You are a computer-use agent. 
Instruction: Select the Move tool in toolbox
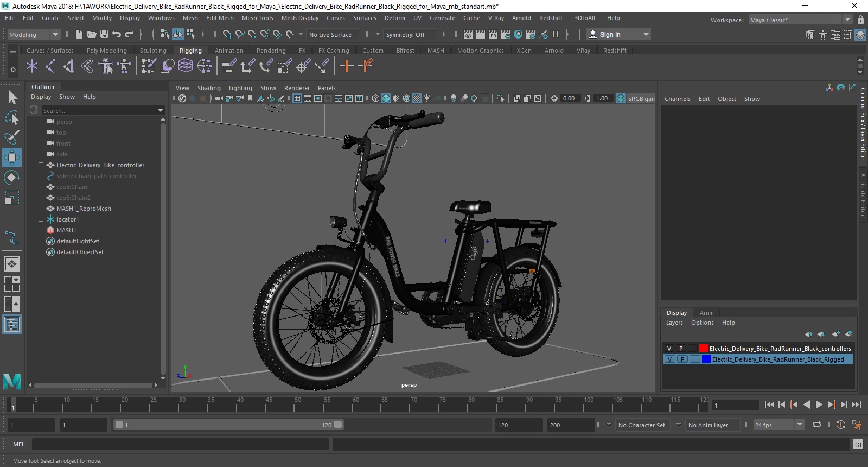pos(12,157)
